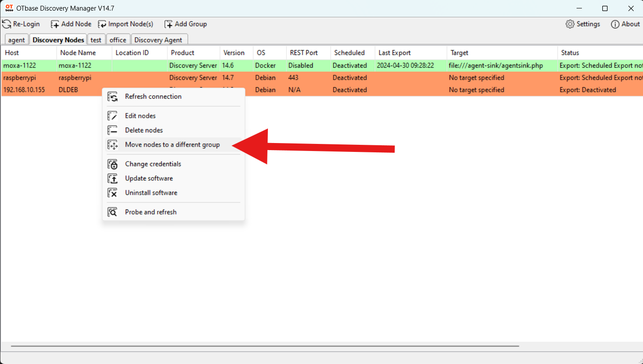Image resolution: width=643 pixels, height=364 pixels.
Task: Click the Add Group plus icon
Action: (x=168, y=24)
